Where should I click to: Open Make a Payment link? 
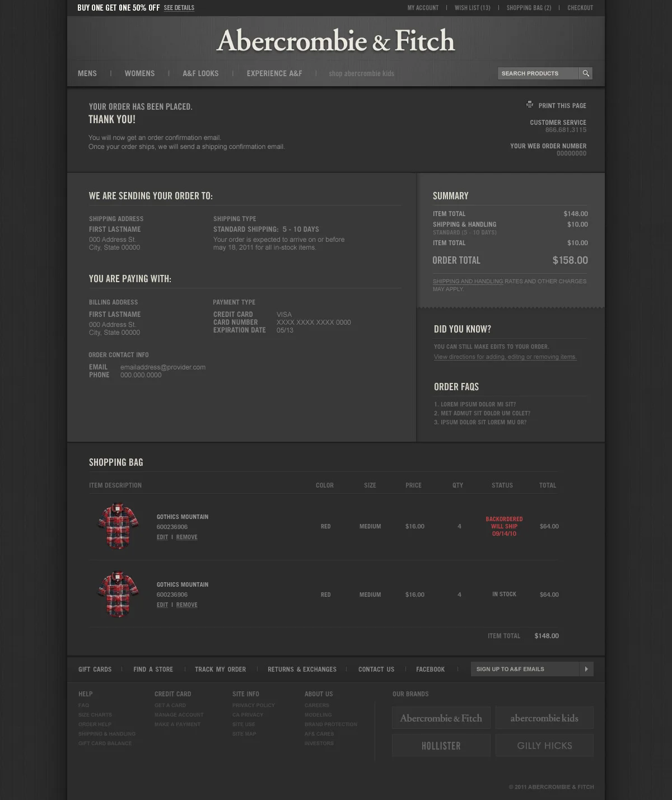178,724
